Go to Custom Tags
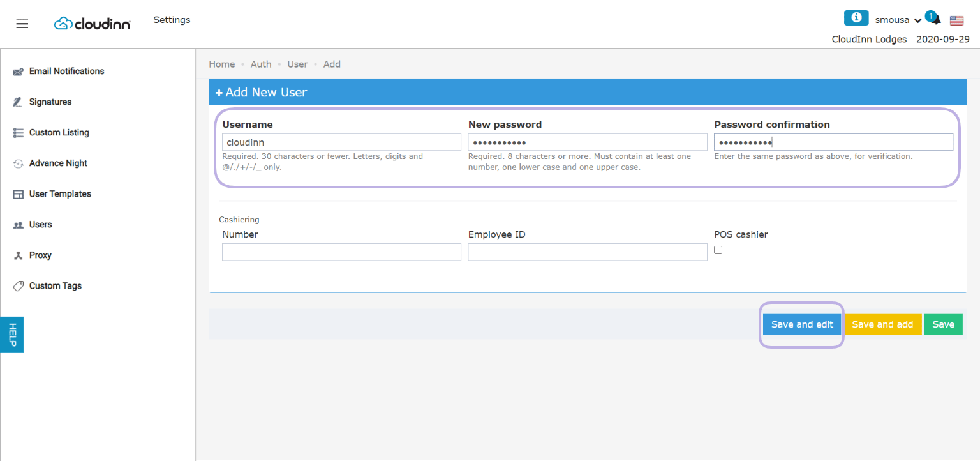980x461 pixels. (x=56, y=285)
